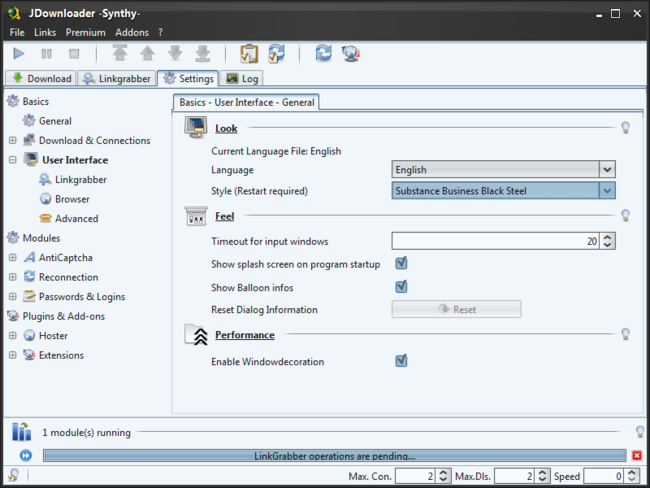Switch to the Linkgrabber tab
Viewport: 650px width, 488px height.
point(117,78)
